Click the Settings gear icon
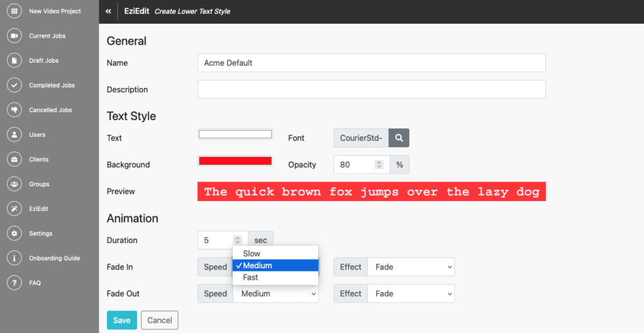 click(x=14, y=233)
